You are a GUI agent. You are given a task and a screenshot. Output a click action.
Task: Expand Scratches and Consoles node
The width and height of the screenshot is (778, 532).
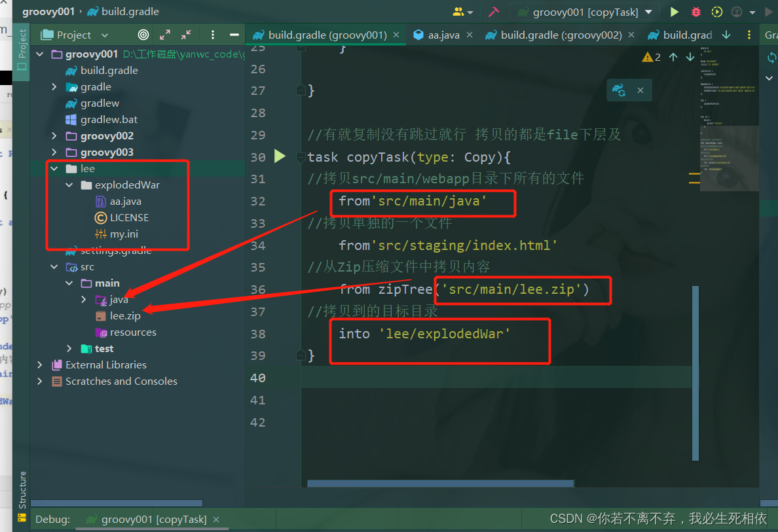pyautogui.click(x=40, y=381)
